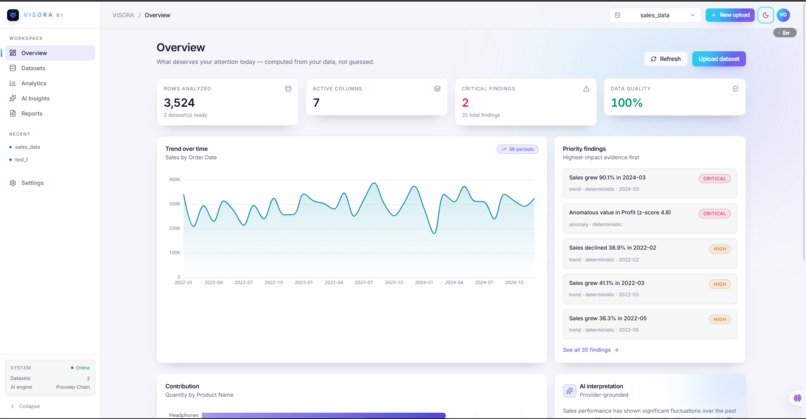Open the Overview sidebar item
Viewport: 806px width, 419px height.
[50, 53]
